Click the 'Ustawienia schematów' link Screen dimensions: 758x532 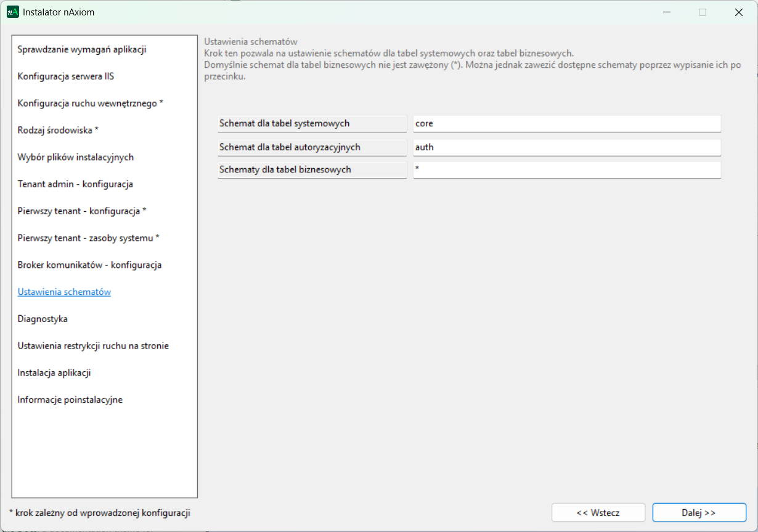coord(64,292)
